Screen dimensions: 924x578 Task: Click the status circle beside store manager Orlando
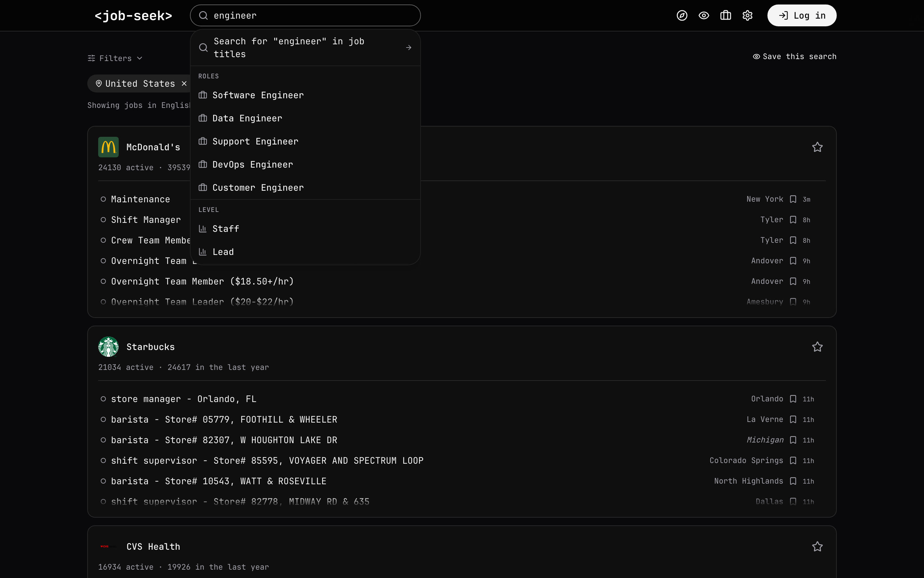coord(103,399)
